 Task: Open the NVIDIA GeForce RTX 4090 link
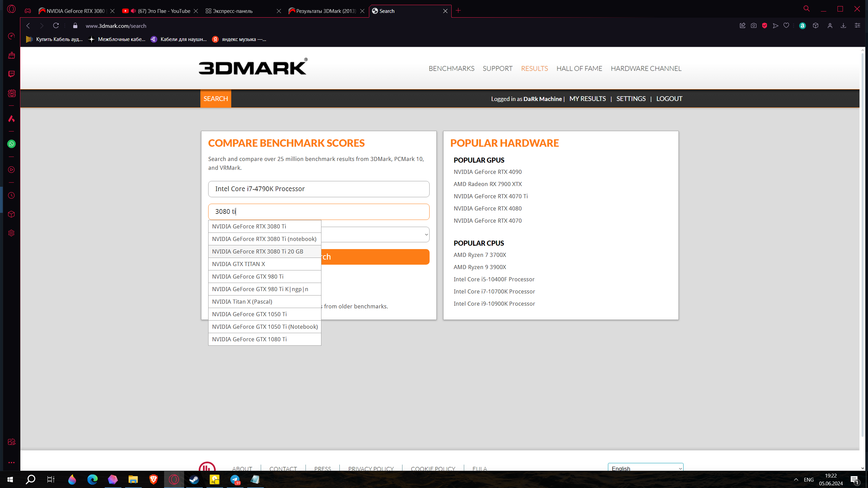[x=487, y=172]
